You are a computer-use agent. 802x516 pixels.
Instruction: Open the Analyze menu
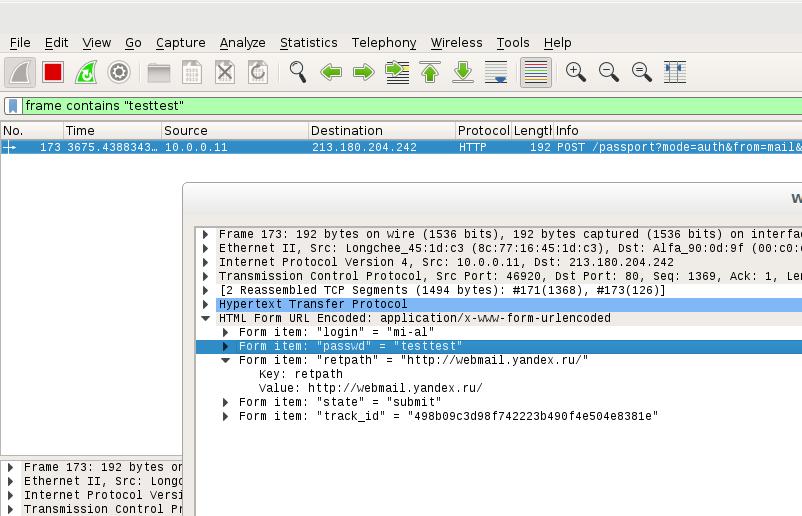point(242,42)
